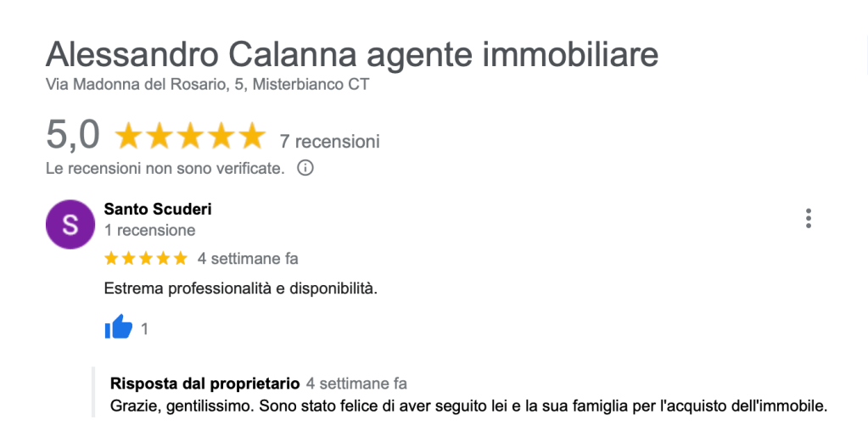This screenshot has width=868, height=431.
Task: Click the review's '4 settimane fa' timestamp
Action: coord(248,258)
